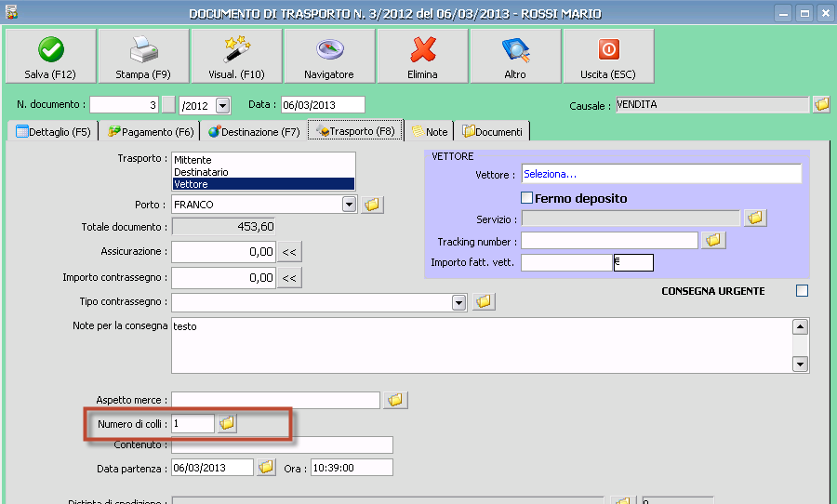
Task: Expand the Porto dropdown
Action: pos(350,204)
